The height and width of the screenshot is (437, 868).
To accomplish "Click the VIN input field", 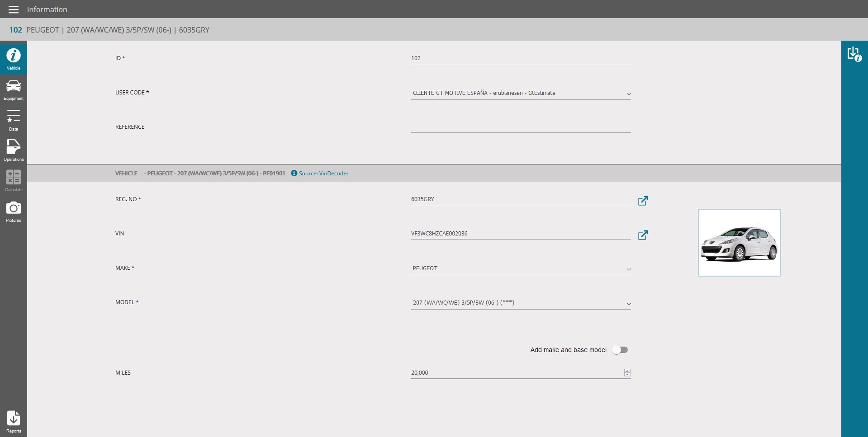I will [520, 234].
